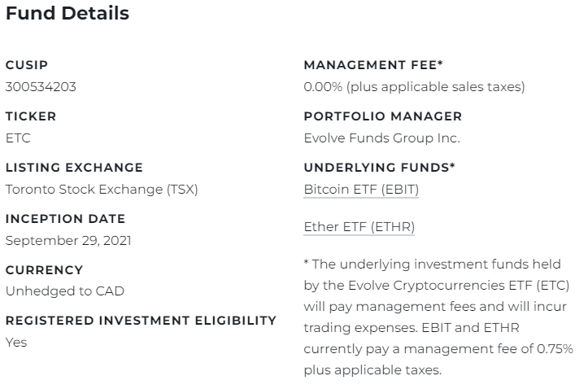Click Toronto Stock Exchange (TSX) text
Viewport: 588px width, 389px height.
102,190
